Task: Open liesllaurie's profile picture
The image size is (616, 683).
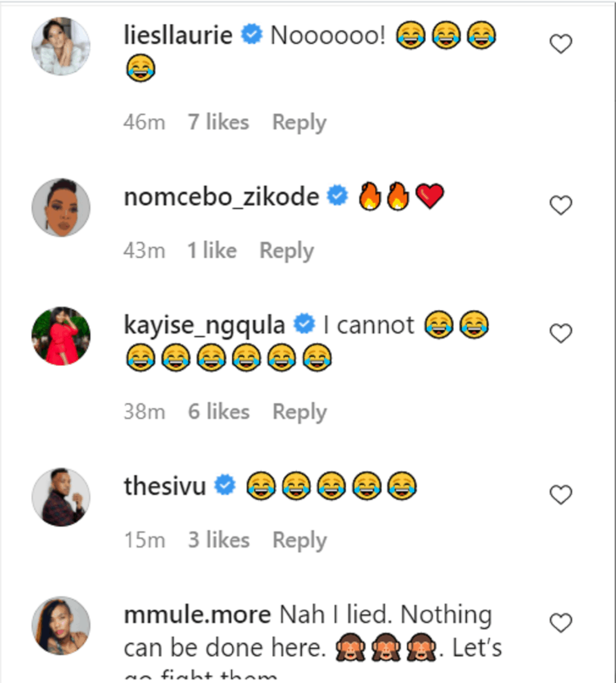Action: [61, 46]
